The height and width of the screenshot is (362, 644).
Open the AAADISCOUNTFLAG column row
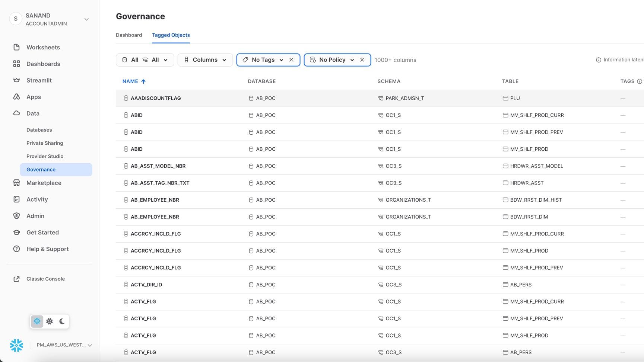pos(380,98)
